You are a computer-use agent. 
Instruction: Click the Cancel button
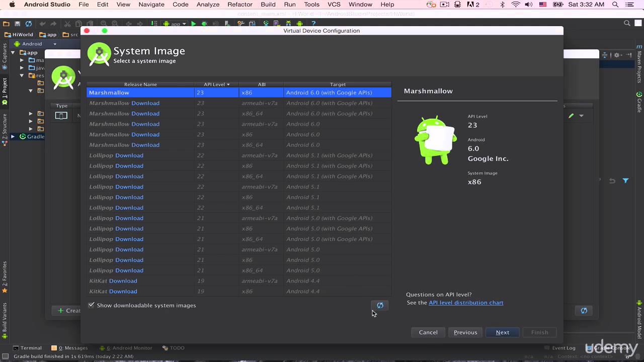click(428, 332)
